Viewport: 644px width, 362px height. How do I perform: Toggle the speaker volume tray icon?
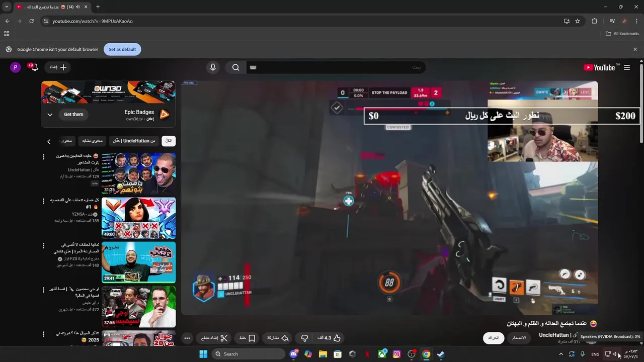click(615, 354)
